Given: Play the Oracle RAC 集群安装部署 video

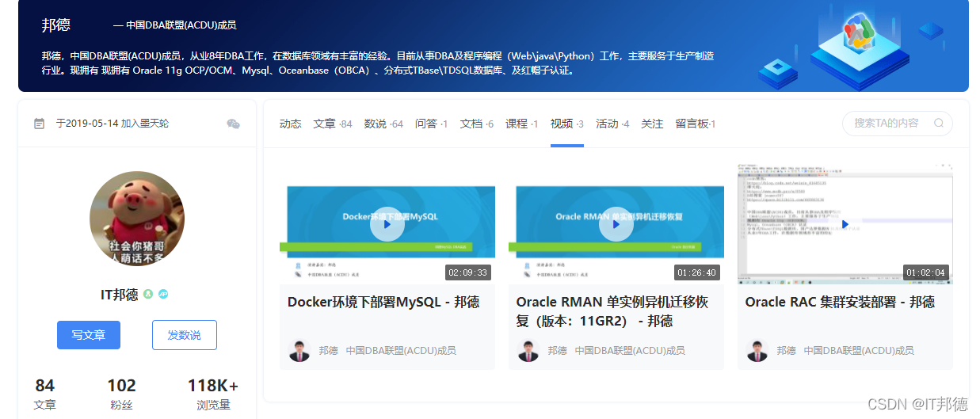Looking at the screenshot, I should click(x=845, y=224).
